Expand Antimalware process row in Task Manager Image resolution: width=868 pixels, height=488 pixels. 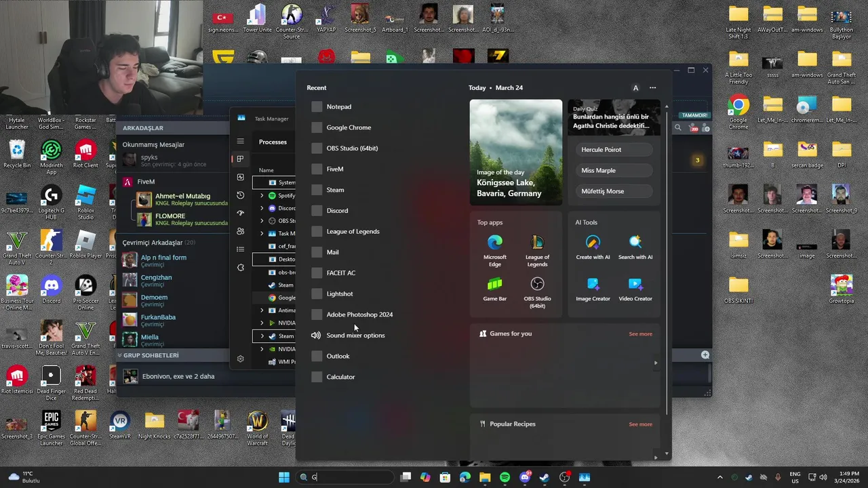pos(262,310)
